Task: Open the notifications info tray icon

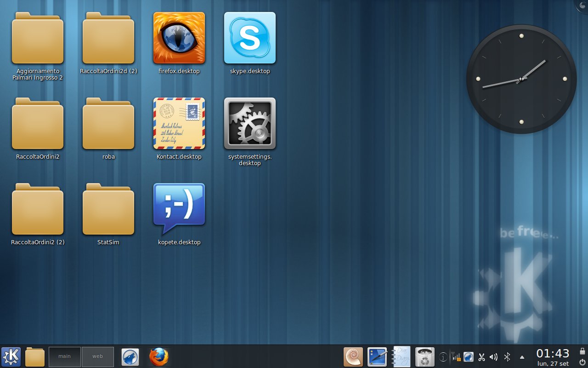Action: pos(443,357)
